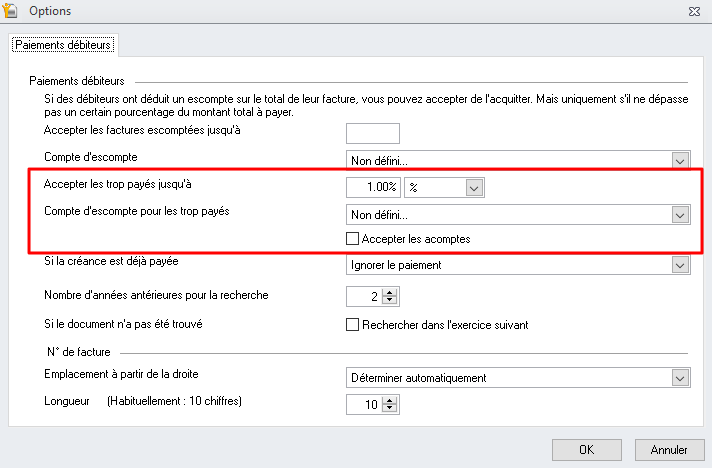The height and width of the screenshot is (468, 712).
Task: Click the Longueur field showing 10
Action: pos(365,404)
